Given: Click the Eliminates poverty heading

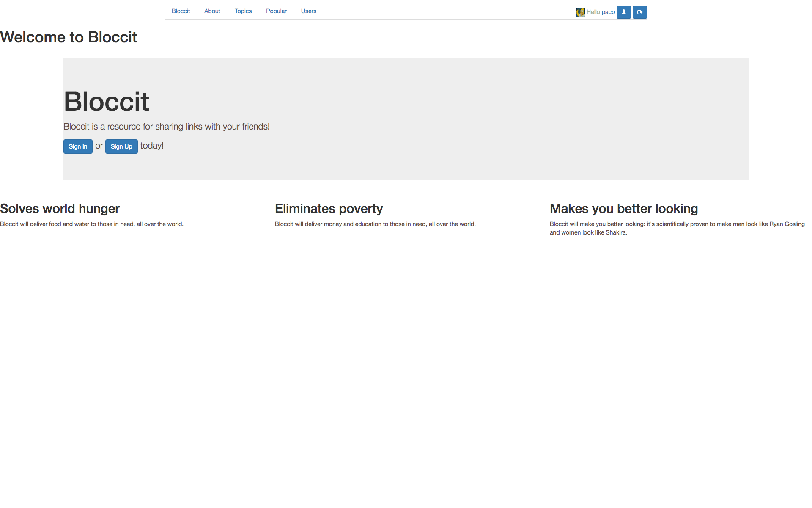Looking at the screenshot, I should tap(329, 209).
